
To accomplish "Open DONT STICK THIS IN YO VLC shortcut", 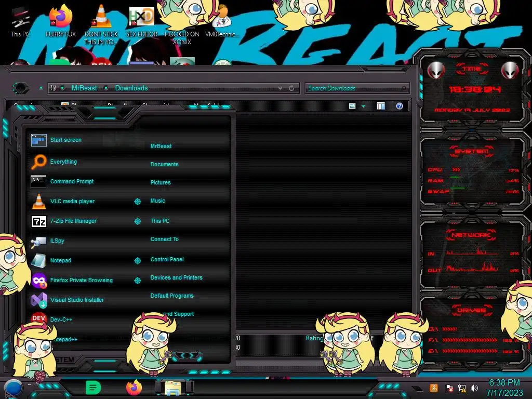I will point(101,24).
